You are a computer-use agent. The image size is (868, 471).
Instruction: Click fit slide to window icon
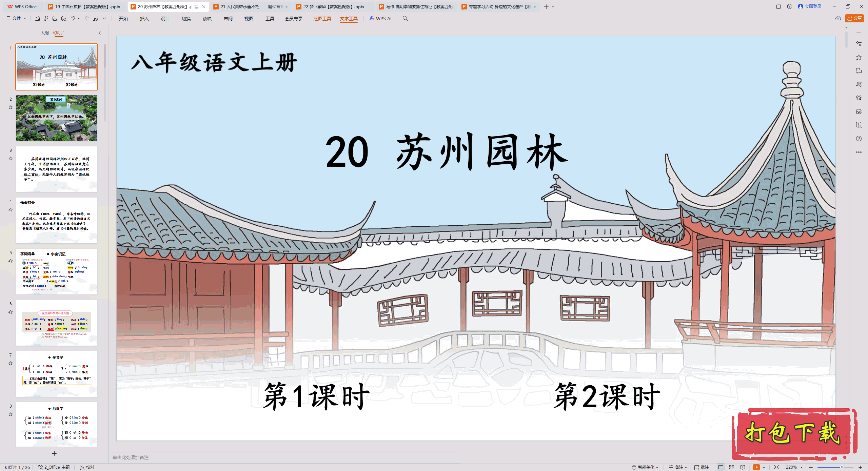click(x=776, y=467)
